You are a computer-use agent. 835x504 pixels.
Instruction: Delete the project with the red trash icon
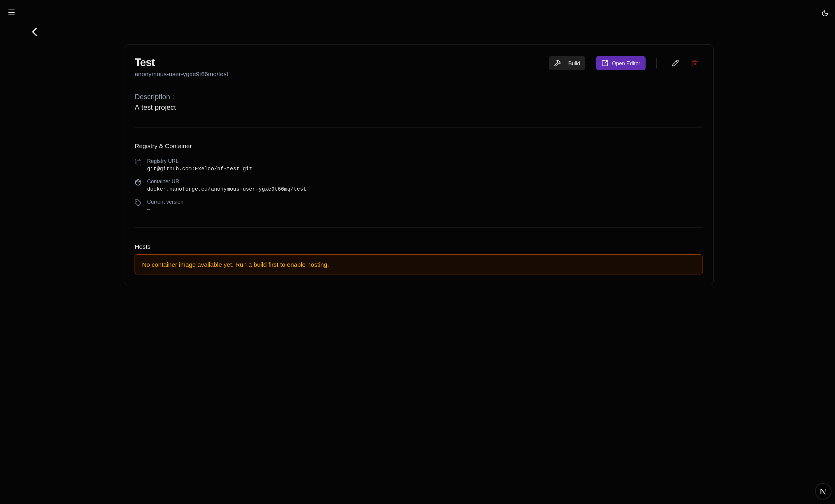coord(695,63)
